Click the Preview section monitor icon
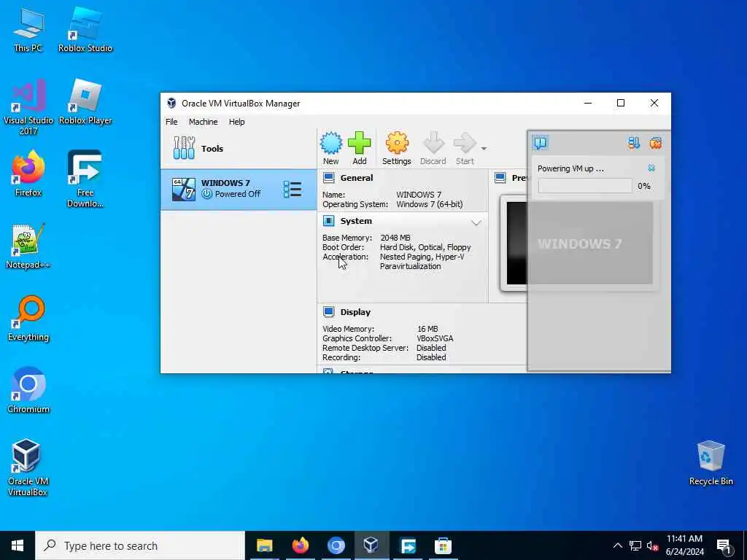This screenshot has height=560, width=747. tap(500, 178)
